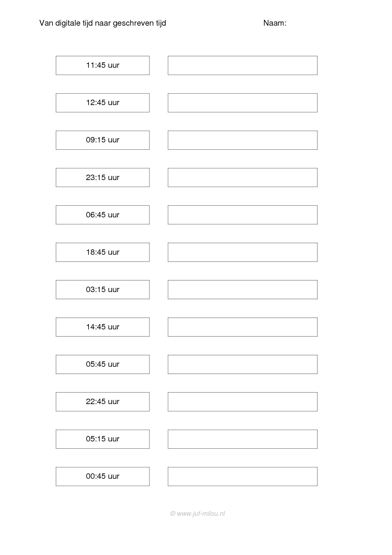Click the answer box beside 12:45 uur
The width and height of the screenshot is (392, 555).
(242, 103)
